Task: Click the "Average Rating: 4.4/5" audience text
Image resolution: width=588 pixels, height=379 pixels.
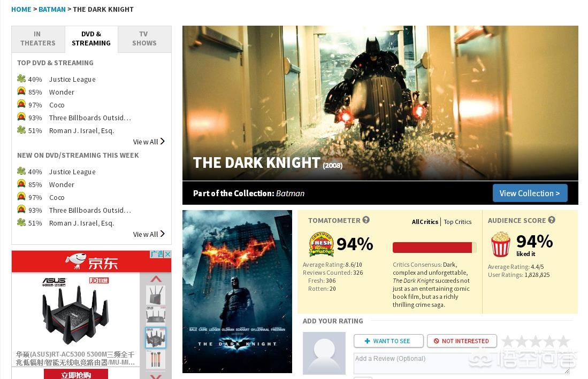Action: click(x=516, y=267)
